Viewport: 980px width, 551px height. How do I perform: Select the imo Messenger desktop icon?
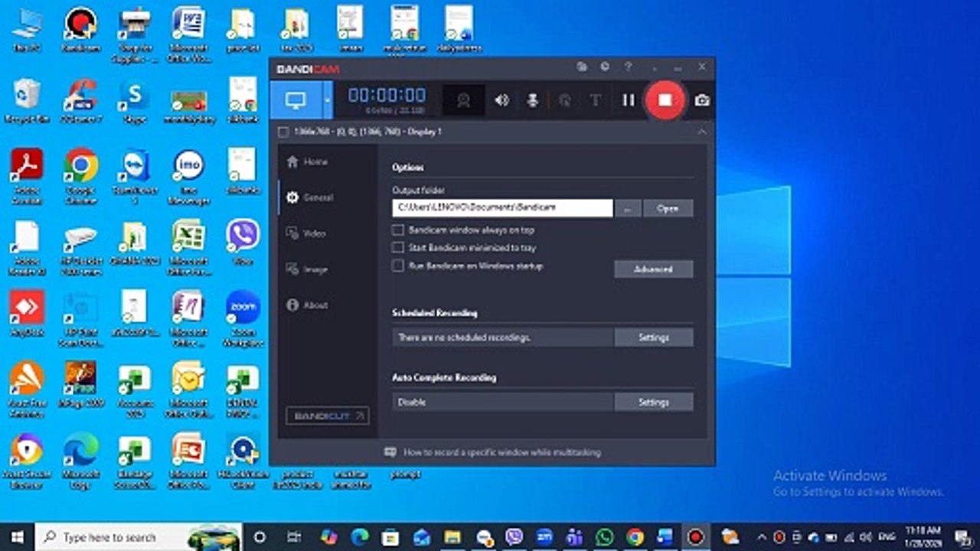click(x=188, y=176)
